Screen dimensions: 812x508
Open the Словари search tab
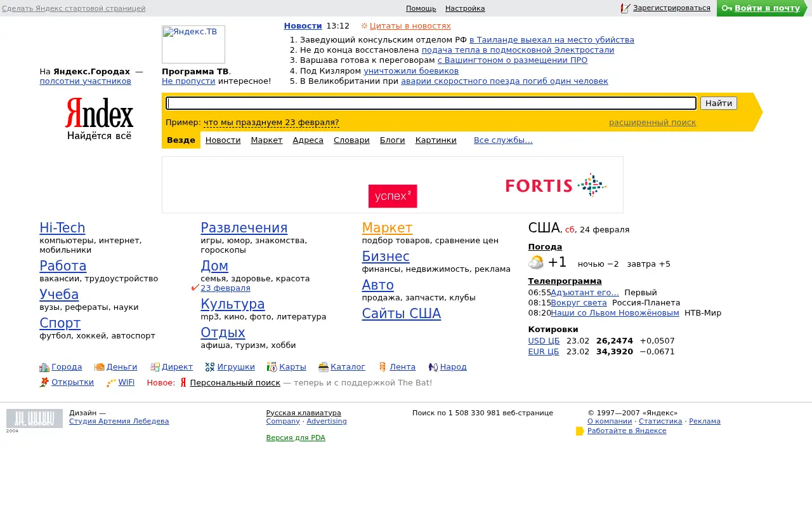pyautogui.click(x=351, y=140)
